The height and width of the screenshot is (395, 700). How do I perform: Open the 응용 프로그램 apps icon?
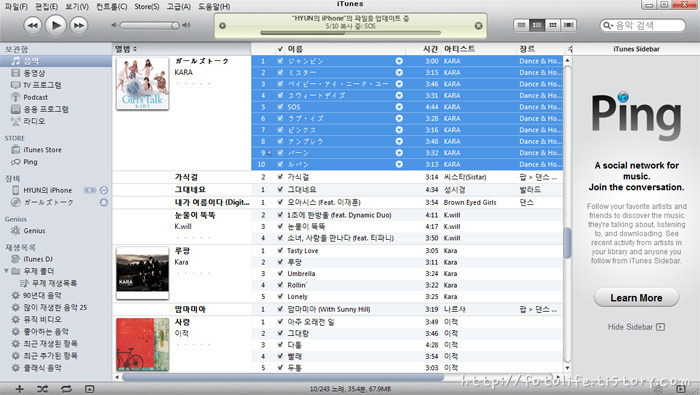[x=16, y=109]
